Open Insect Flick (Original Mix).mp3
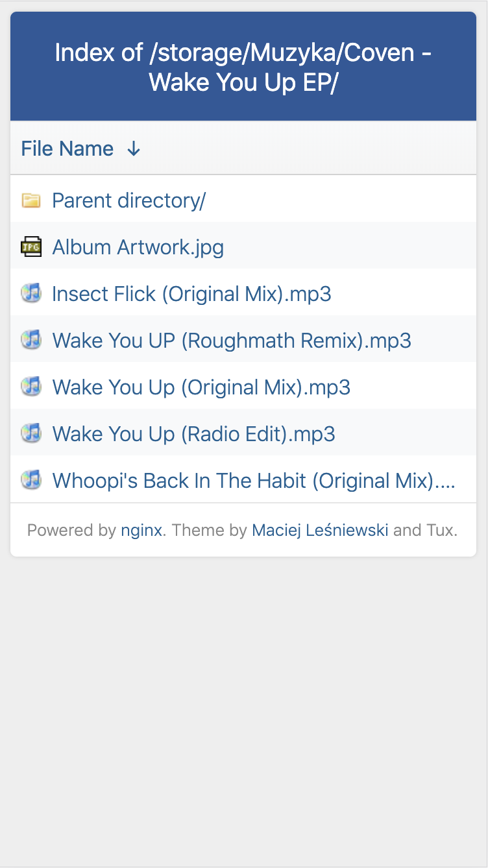The image size is (488, 868). pyautogui.click(x=191, y=295)
